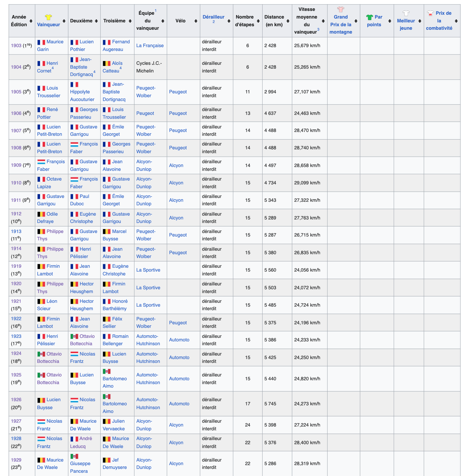The height and width of the screenshot is (476, 468).
Task: Click the green jersey icon beside Par points
Action: (x=369, y=17)
